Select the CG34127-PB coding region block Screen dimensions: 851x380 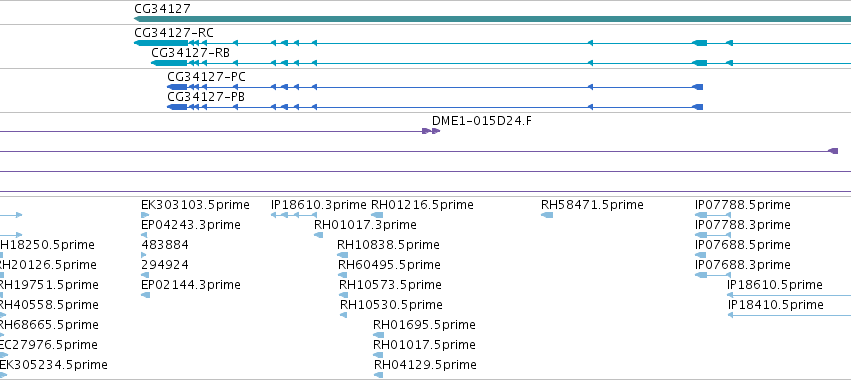[x=177, y=107]
